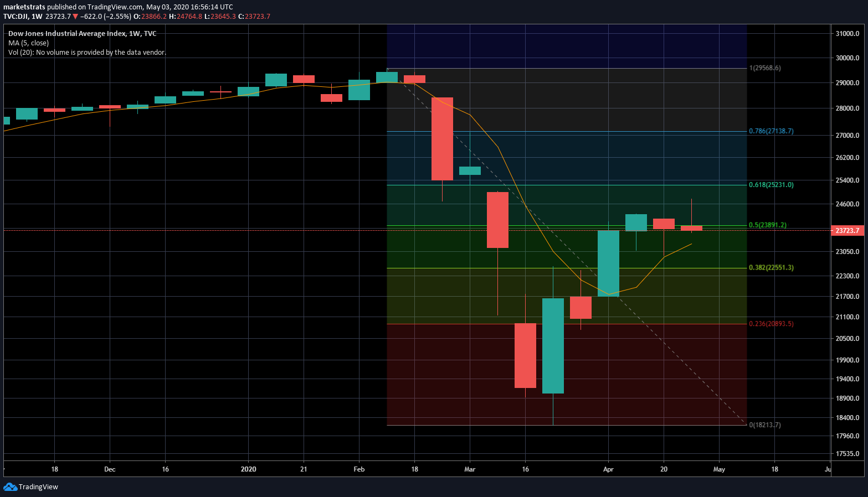Click the red down-arrow change indicator
The width and height of the screenshot is (868, 497).
pyautogui.click(x=75, y=17)
